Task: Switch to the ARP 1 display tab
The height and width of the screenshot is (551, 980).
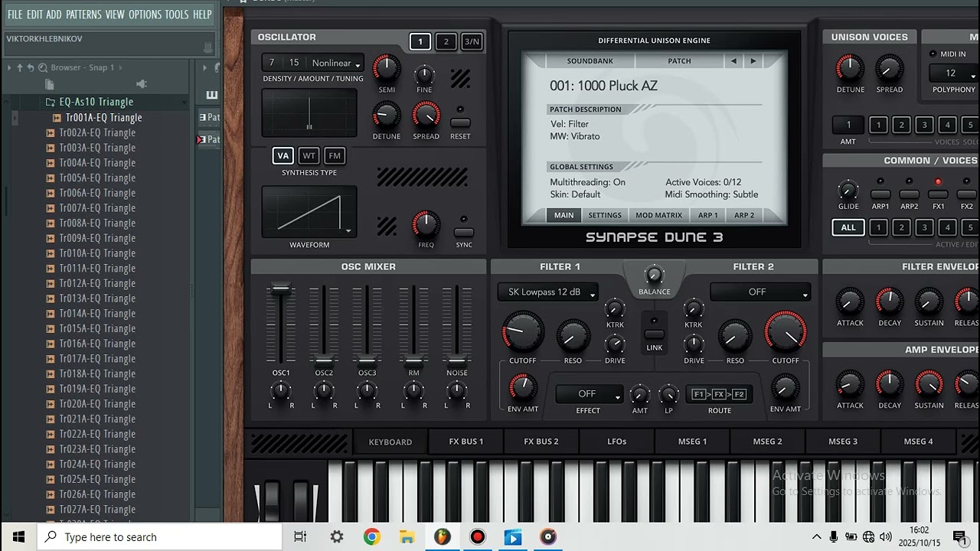Action: pyautogui.click(x=708, y=215)
